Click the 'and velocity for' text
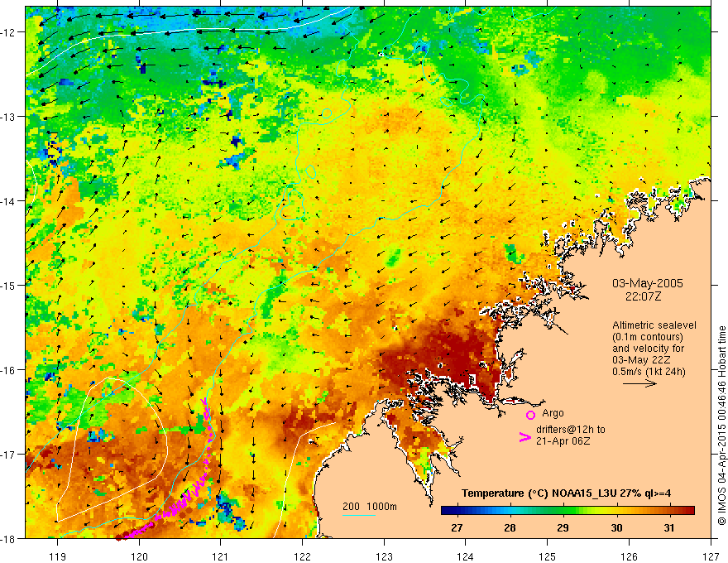Image resolution: width=728 pixels, height=563 pixels. [648, 349]
